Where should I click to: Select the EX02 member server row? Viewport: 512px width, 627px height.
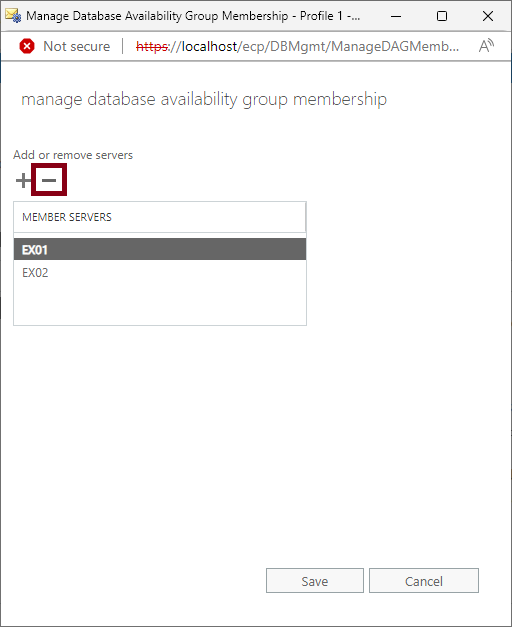(x=160, y=273)
